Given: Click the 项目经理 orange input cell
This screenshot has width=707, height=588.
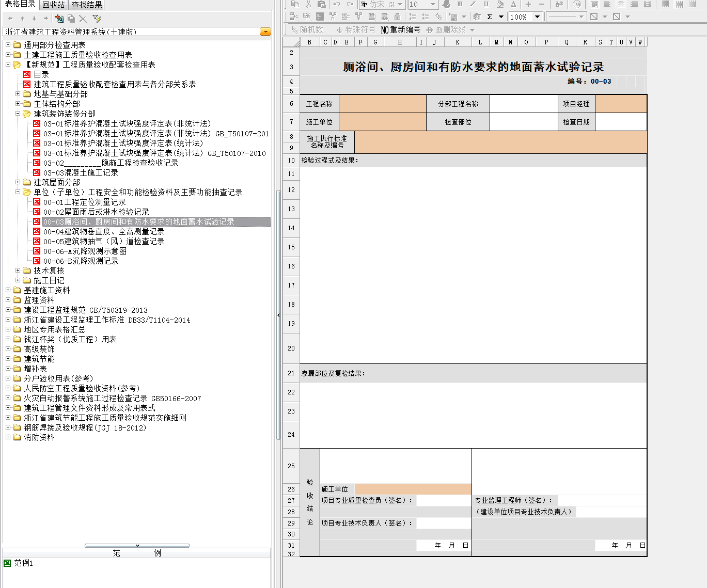Looking at the screenshot, I should 621,104.
